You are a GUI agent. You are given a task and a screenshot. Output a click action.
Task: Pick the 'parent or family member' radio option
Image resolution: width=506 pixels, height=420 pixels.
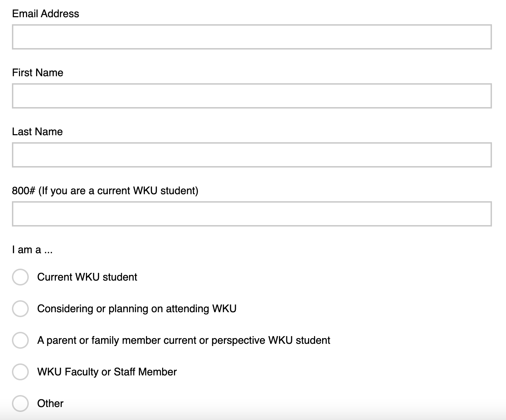coord(20,340)
